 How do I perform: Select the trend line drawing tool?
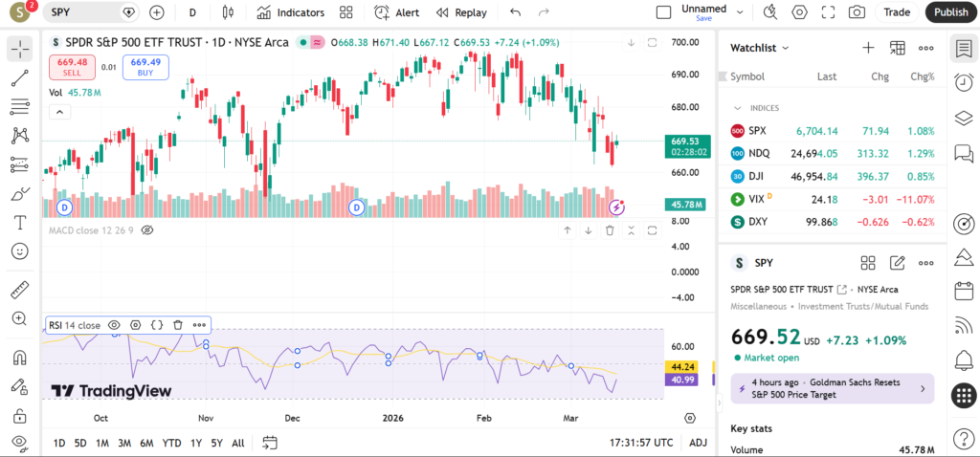(19, 78)
